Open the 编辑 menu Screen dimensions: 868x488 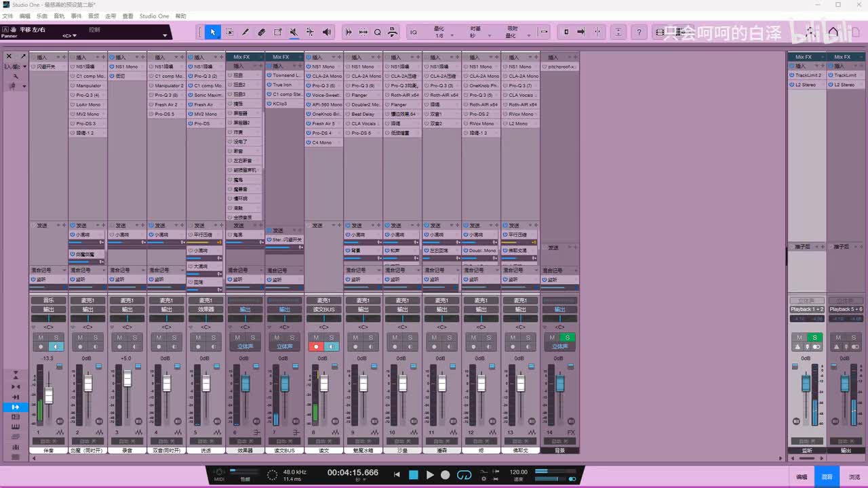(25, 16)
